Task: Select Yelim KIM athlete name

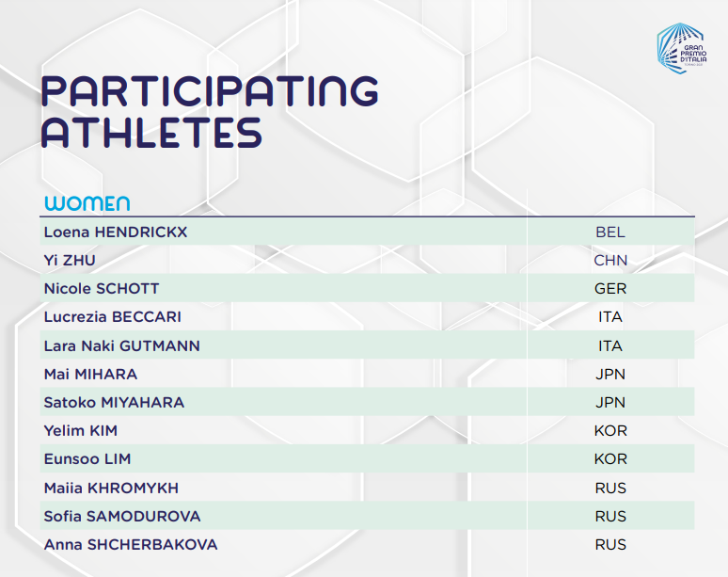Action: point(81,431)
